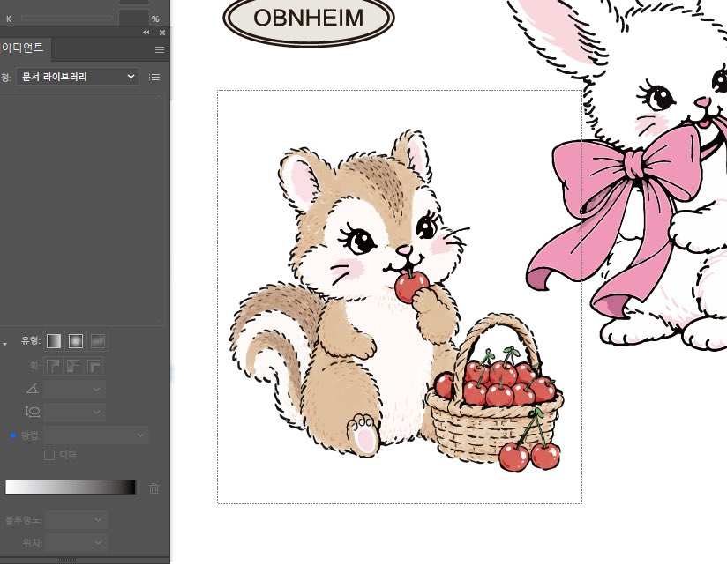This screenshot has width=727, height=588.
Task: Close the gradient panel
Action: click(x=162, y=33)
